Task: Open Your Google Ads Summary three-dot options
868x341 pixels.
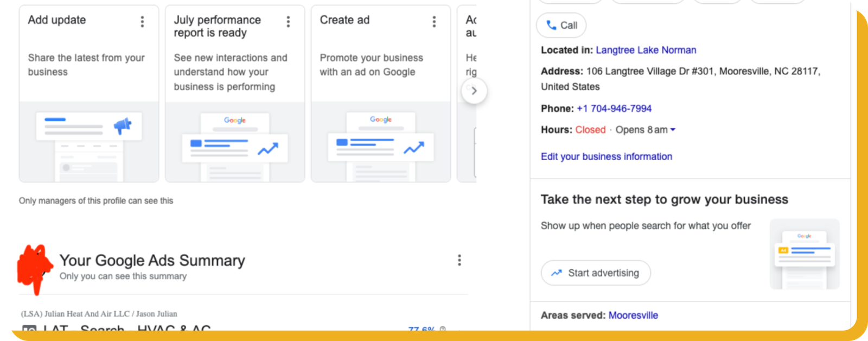Action: coord(459,261)
